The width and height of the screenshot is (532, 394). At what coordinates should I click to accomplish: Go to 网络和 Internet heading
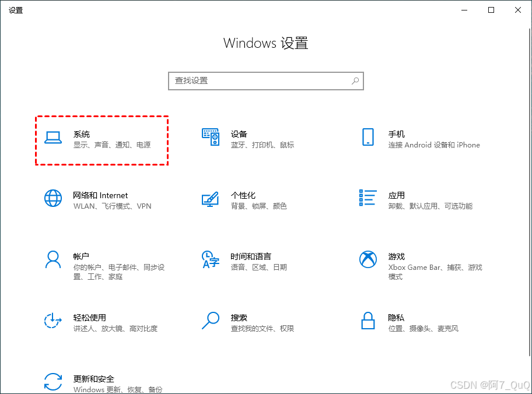100,195
